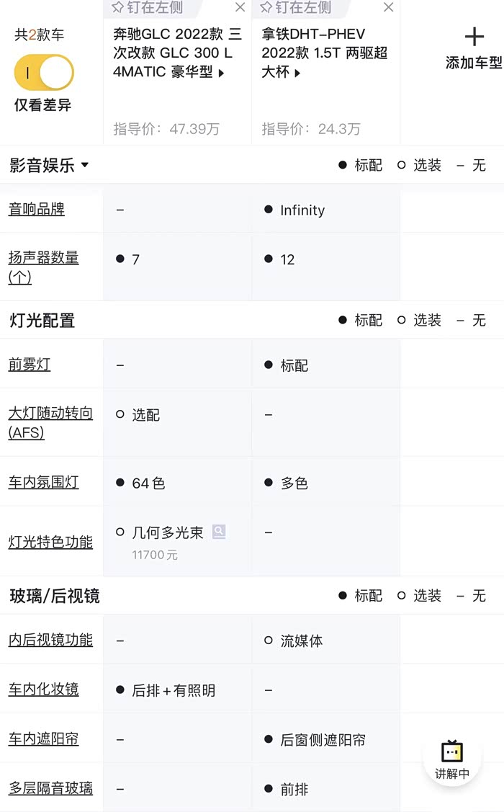Select the 几何多光束 optional feature cell

click(x=167, y=533)
